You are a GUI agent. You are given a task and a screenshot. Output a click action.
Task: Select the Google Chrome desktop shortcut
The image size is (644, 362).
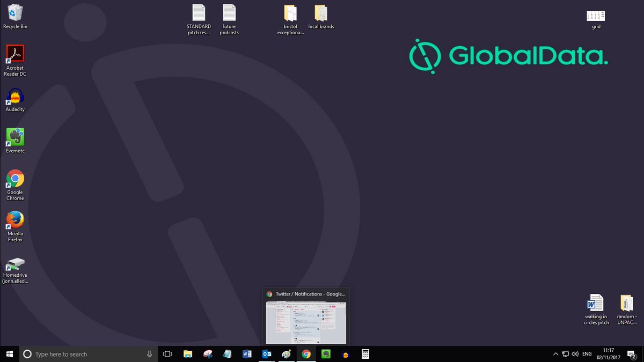(15, 185)
